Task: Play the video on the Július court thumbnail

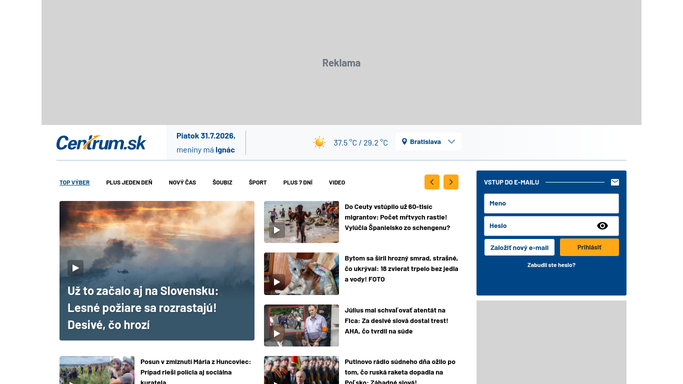Action: coord(277,334)
